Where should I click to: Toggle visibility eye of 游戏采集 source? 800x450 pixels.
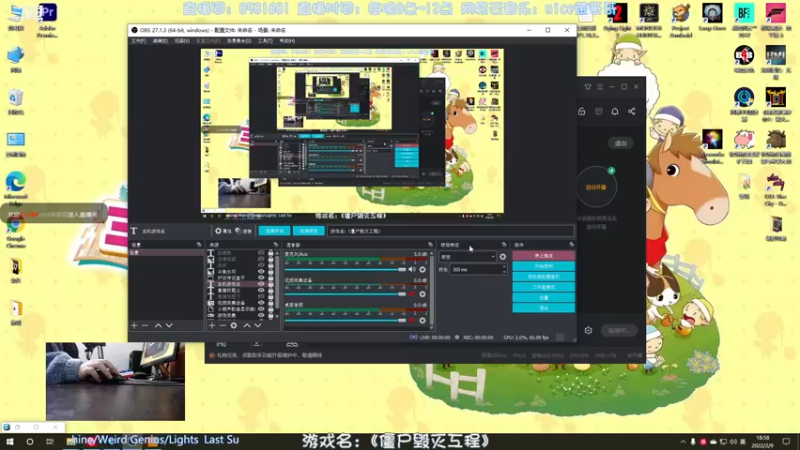pos(261,315)
